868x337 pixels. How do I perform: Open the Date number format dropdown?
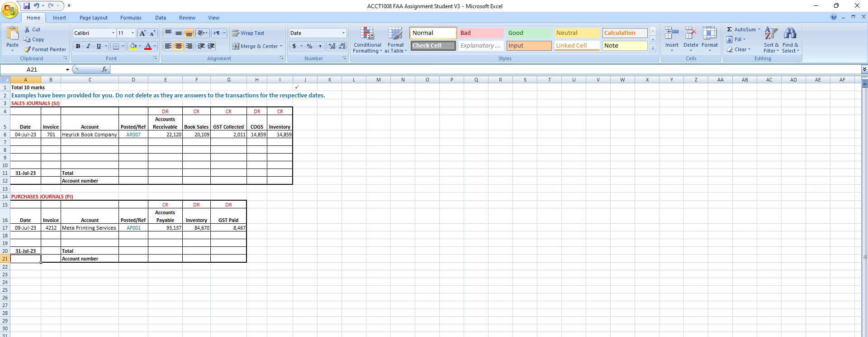coord(343,33)
